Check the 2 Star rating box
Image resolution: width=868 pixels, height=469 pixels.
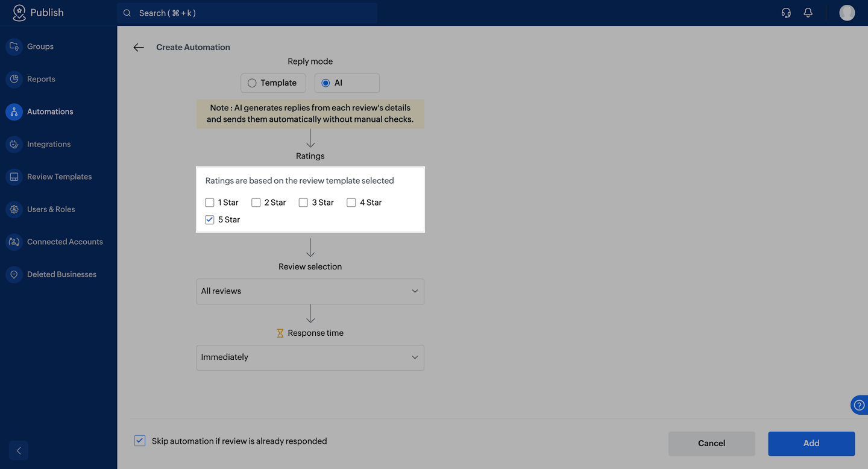point(256,203)
